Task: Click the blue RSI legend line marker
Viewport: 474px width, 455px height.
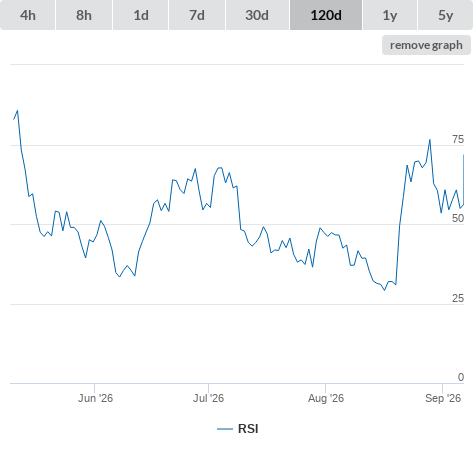Action: [225, 429]
